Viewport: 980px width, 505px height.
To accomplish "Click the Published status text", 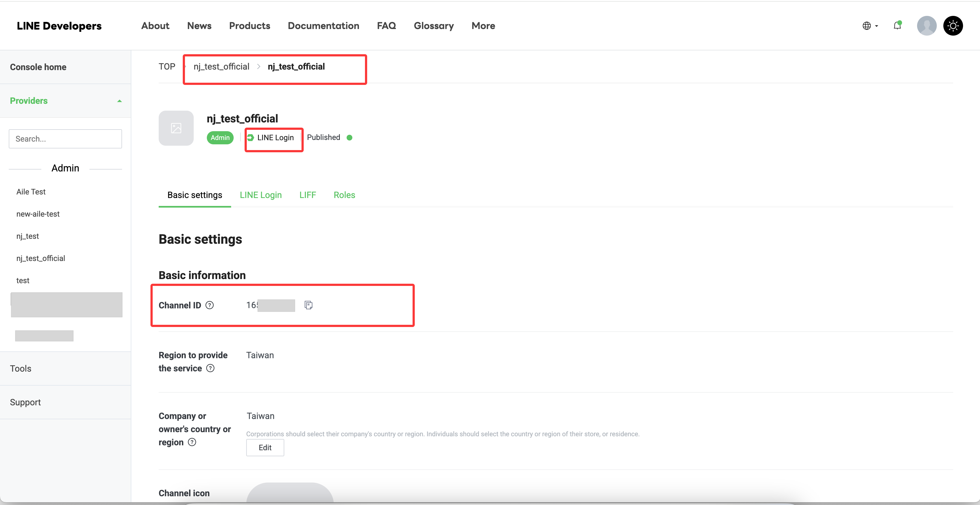I will coord(323,137).
